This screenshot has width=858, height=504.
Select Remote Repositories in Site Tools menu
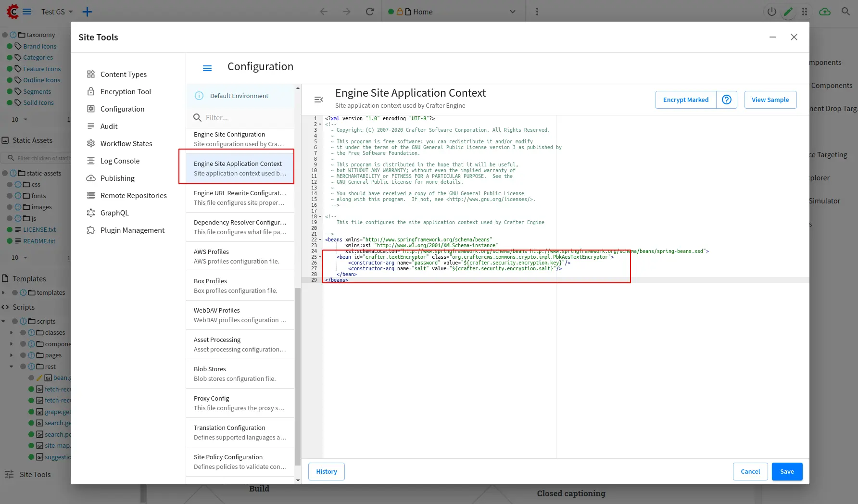tap(133, 195)
